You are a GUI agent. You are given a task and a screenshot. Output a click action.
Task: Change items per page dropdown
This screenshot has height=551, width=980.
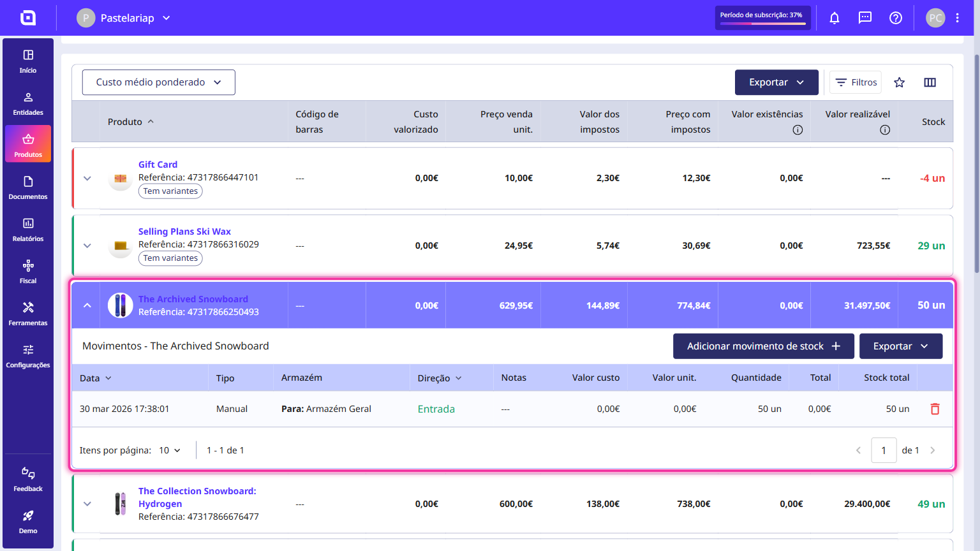click(x=170, y=450)
